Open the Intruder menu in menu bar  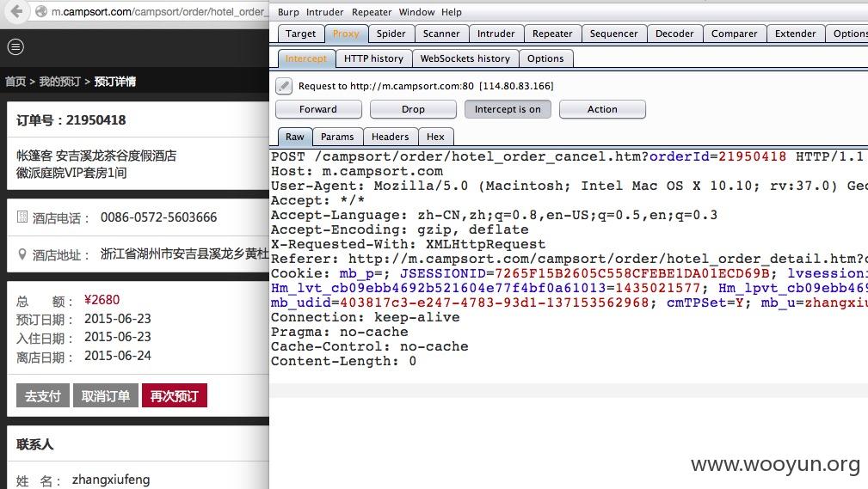point(324,12)
